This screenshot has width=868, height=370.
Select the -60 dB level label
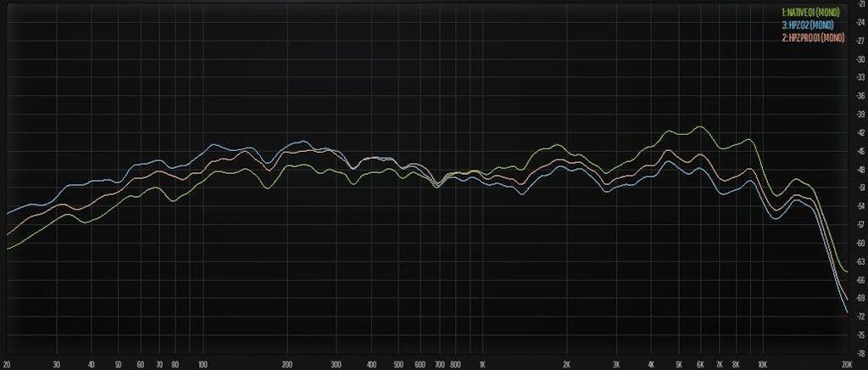(860, 243)
